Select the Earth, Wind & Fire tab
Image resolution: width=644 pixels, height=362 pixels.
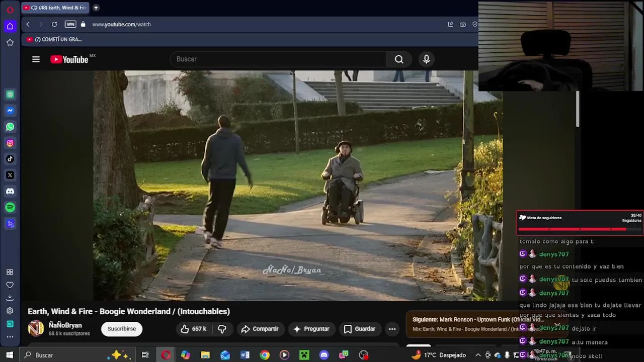point(55,8)
